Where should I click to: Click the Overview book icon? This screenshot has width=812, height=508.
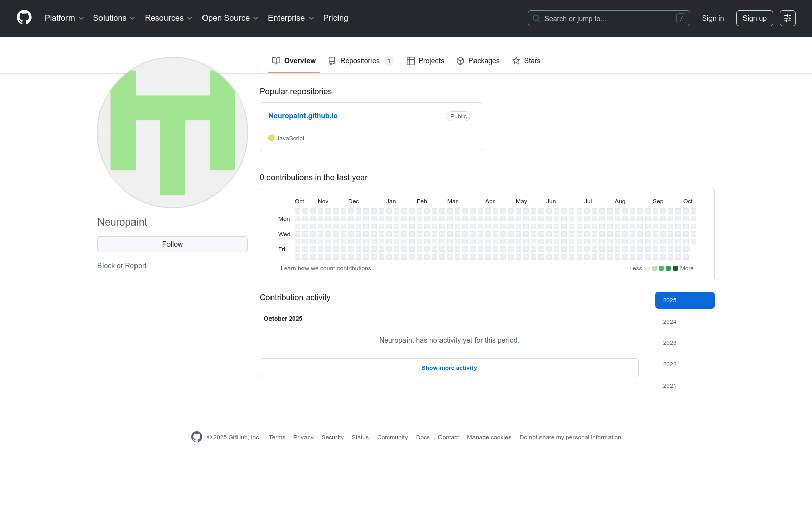pos(276,61)
